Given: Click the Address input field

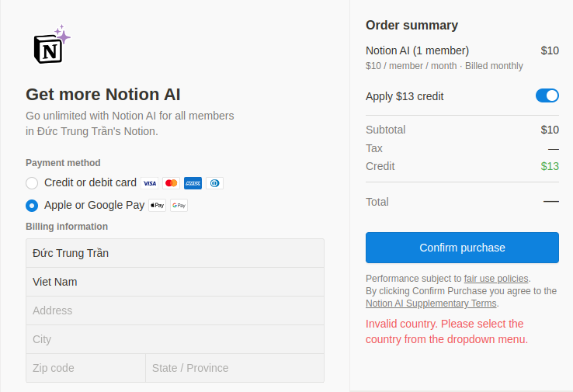Looking at the screenshot, I should (x=175, y=310).
